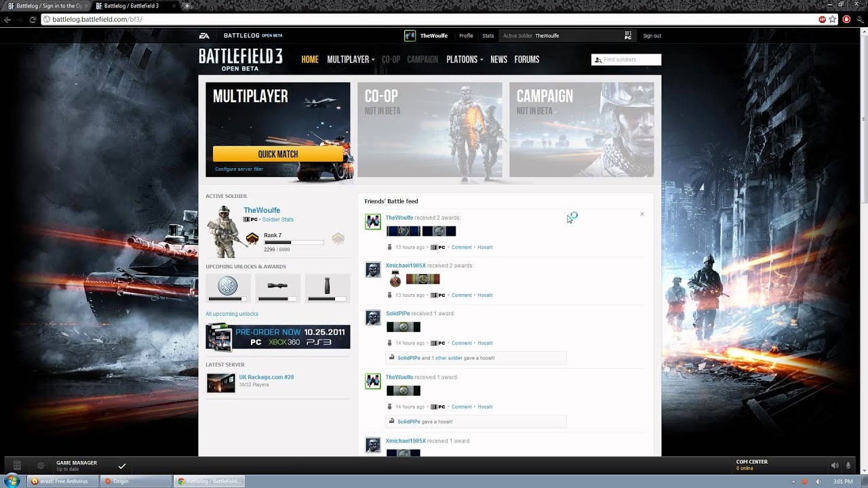Click Xmichael1985X's medal award icon
This screenshot has width=868, height=488.
[x=395, y=279]
